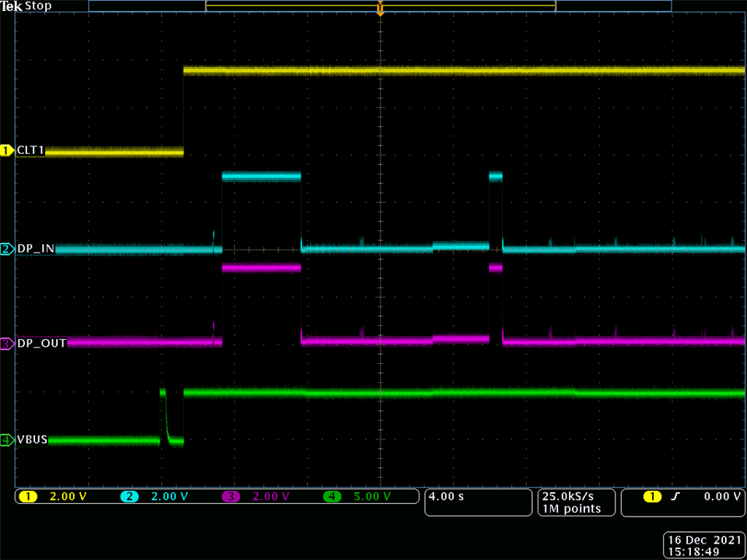This screenshot has width=747, height=560.
Task: Click the Stop acquisition status
Action: 38,6
